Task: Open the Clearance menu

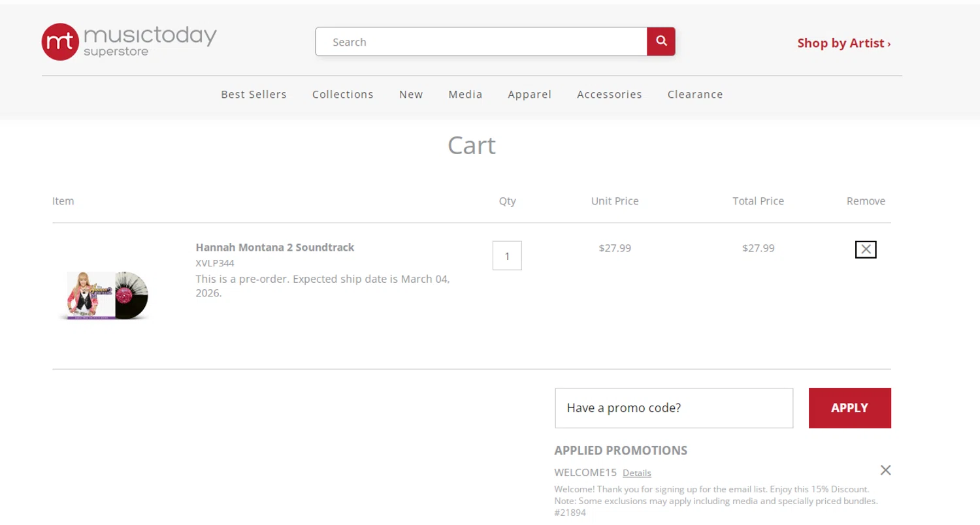Action: pyautogui.click(x=695, y=95)
